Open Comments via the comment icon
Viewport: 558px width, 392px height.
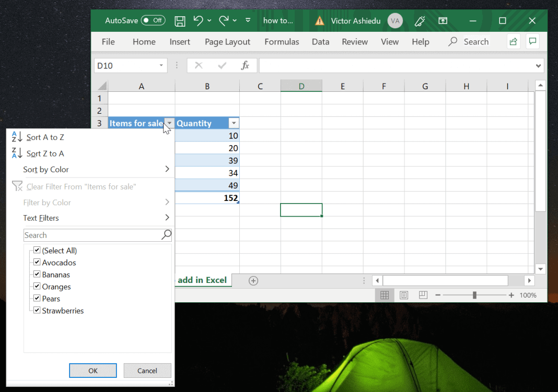coord(532,41)
